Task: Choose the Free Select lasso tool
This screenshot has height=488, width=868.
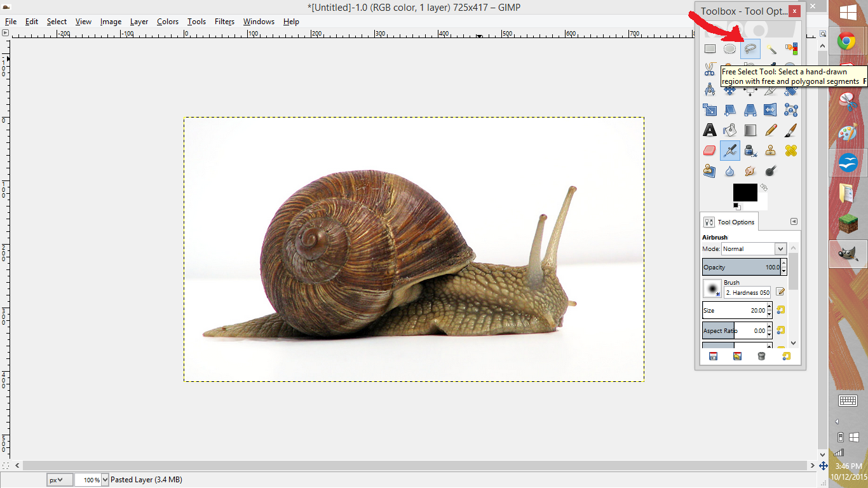Action: [750, 48]
